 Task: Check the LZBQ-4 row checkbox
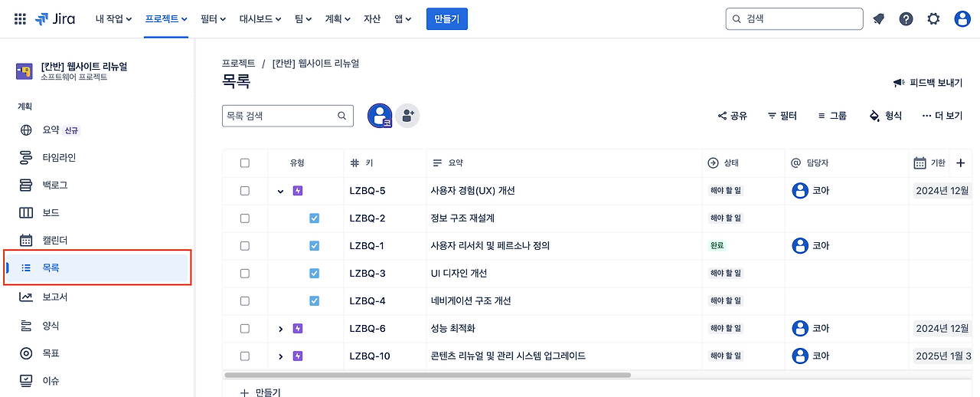245,301
